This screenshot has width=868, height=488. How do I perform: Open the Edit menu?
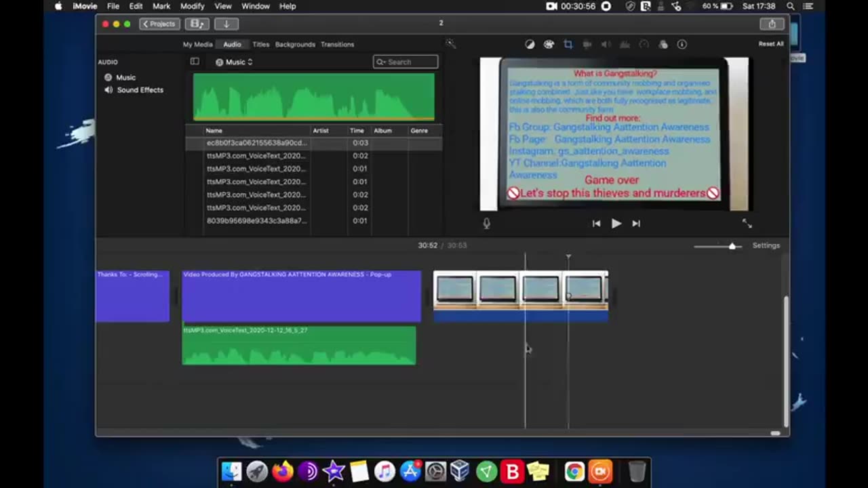(136, 6)
